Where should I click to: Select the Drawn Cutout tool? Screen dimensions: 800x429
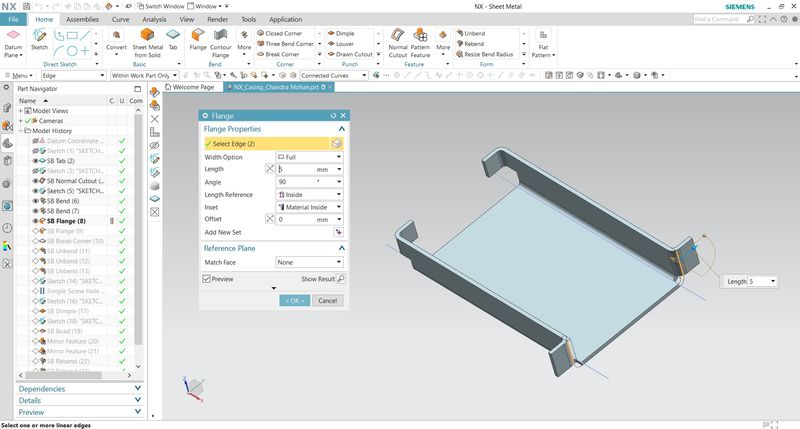click(x=350, y=54)
